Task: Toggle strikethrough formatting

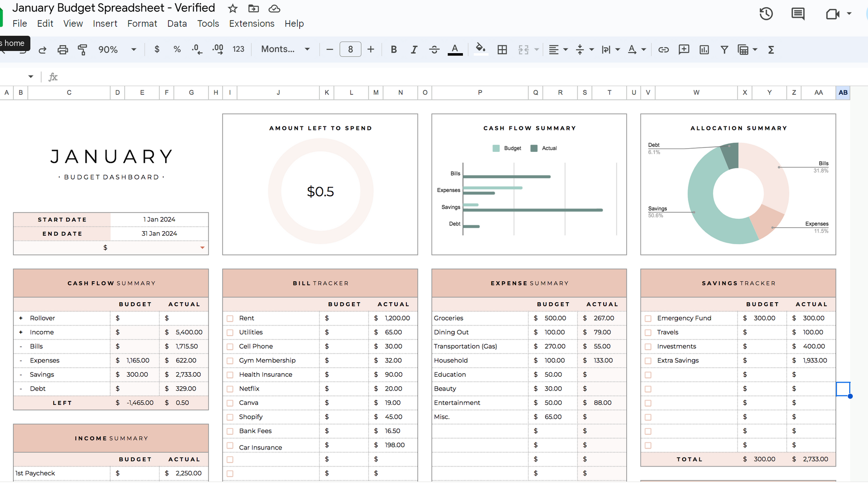Action: pyautogui.click(x=434, y=50)
